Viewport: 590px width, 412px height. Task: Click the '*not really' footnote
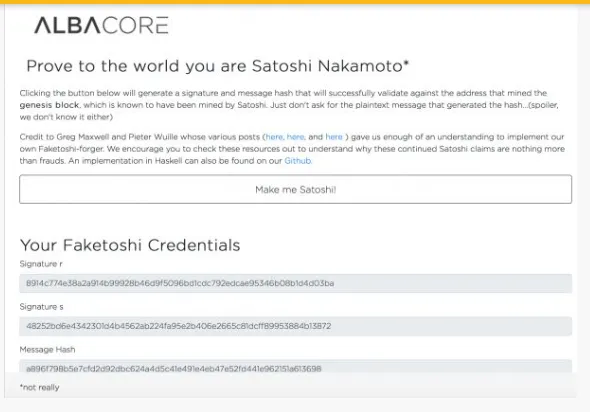[40, 388]
